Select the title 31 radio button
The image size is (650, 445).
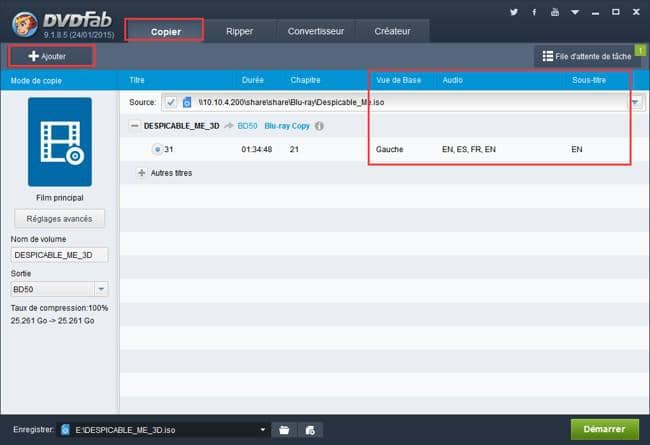pos(157,149)
